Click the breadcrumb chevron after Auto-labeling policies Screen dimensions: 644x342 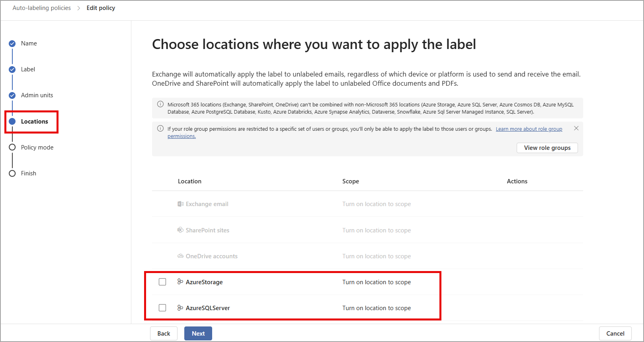79,8
